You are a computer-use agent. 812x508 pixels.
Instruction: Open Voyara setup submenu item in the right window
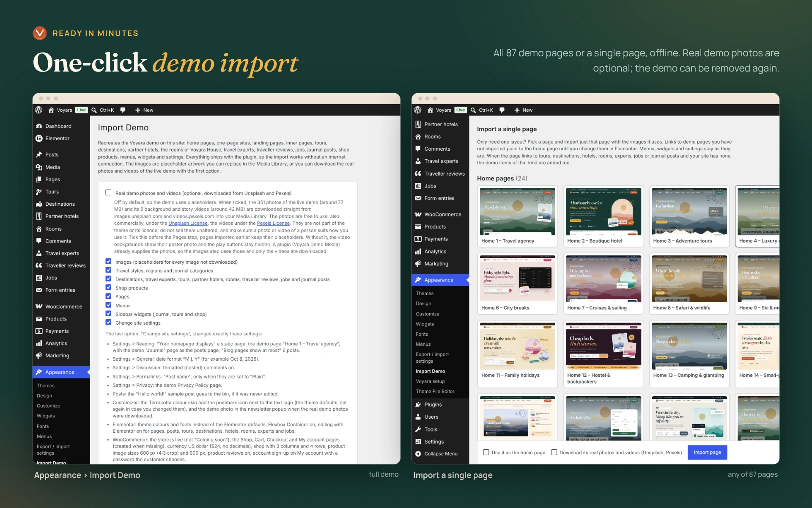point(430,381)
